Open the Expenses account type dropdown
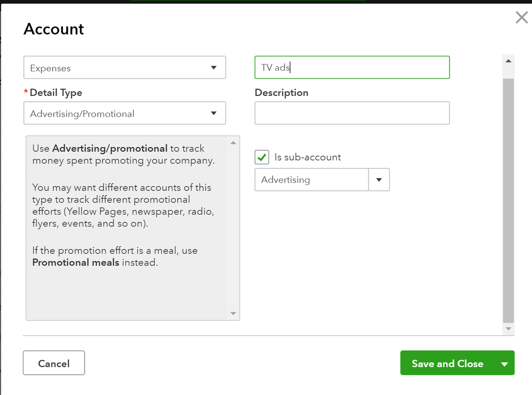532x395 pixels. click(125, 68)
